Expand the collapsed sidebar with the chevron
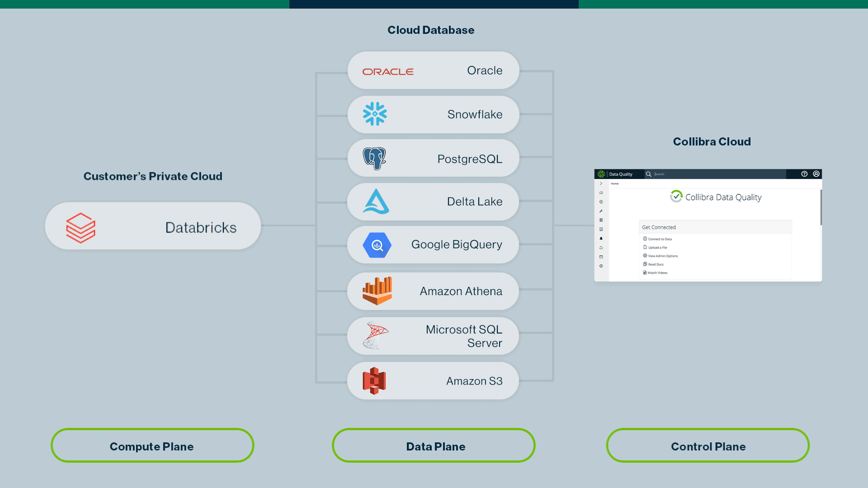 coord(600,183)
